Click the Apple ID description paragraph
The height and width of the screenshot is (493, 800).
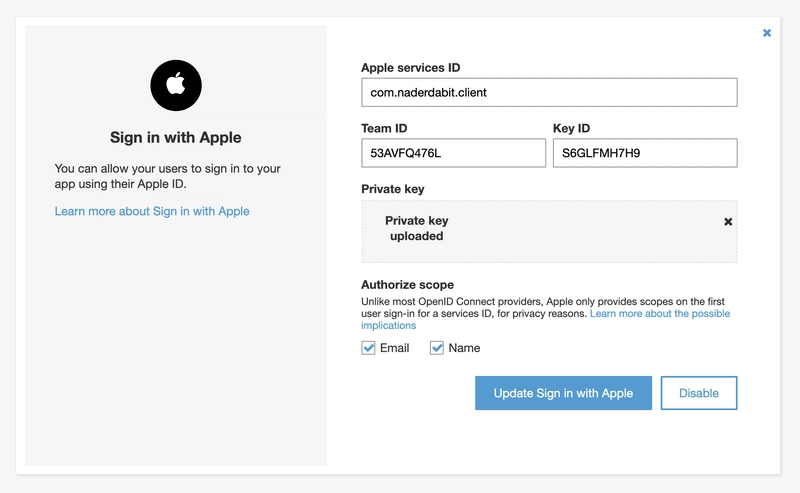[167, 176]
